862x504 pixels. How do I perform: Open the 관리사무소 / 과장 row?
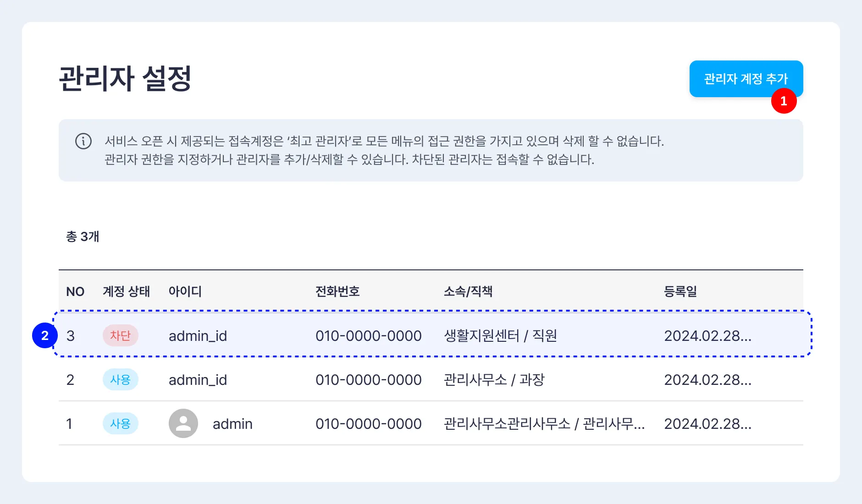(x=494, y=379)
